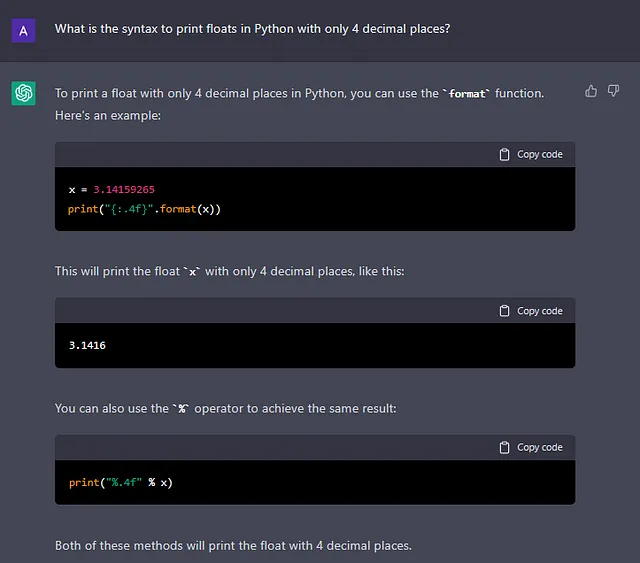Image resolution: width=640 pixels, height=563 pixels.
Task: Click the clipboard icon above the 3.1416 output
Action: (x=505, y=311)
